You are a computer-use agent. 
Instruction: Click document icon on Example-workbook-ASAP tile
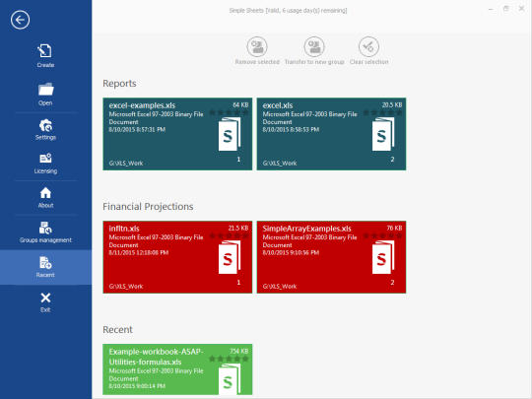(x=230, y=379)
